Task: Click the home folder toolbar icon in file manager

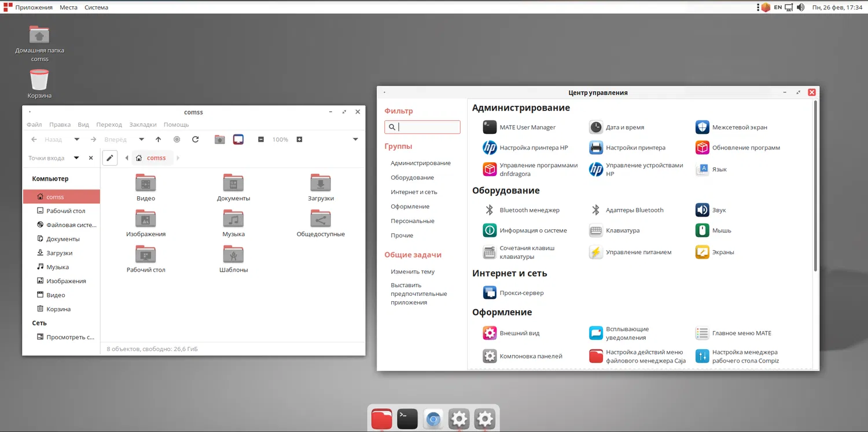Action: tap(219, 140)
